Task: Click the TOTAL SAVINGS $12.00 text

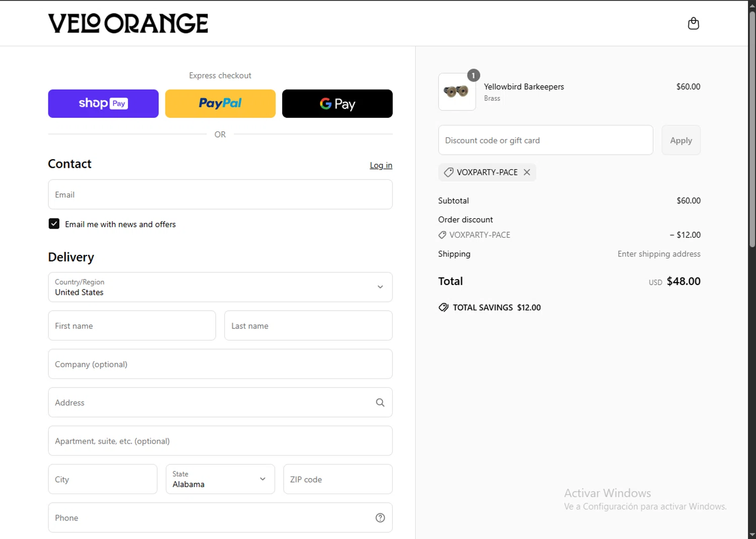Action: (497, 307)
